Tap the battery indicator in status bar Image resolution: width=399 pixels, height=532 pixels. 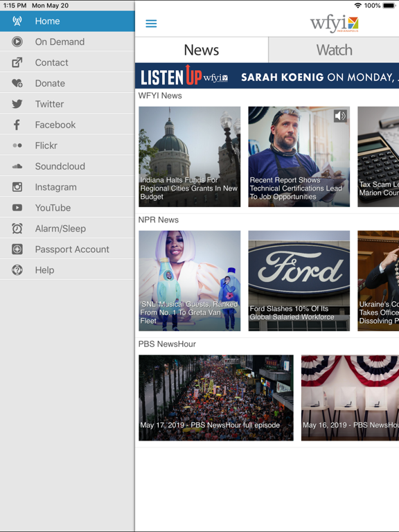(389, 6)
